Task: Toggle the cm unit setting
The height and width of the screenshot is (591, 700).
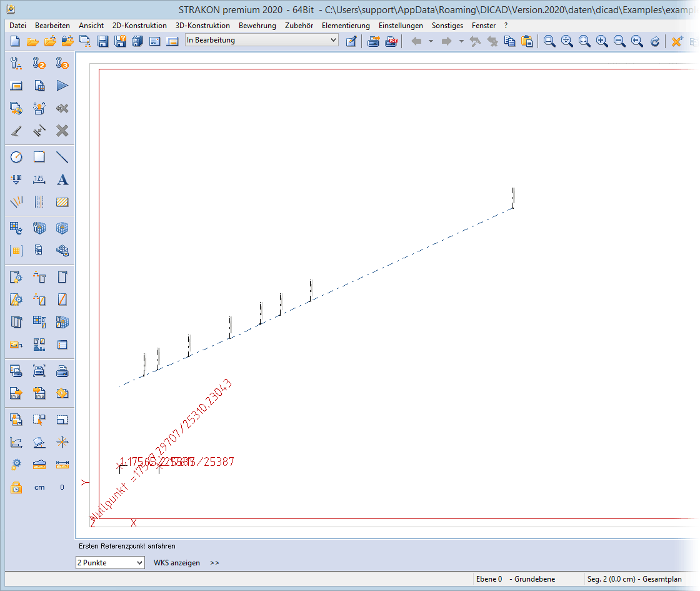Action: coord(39,487)
